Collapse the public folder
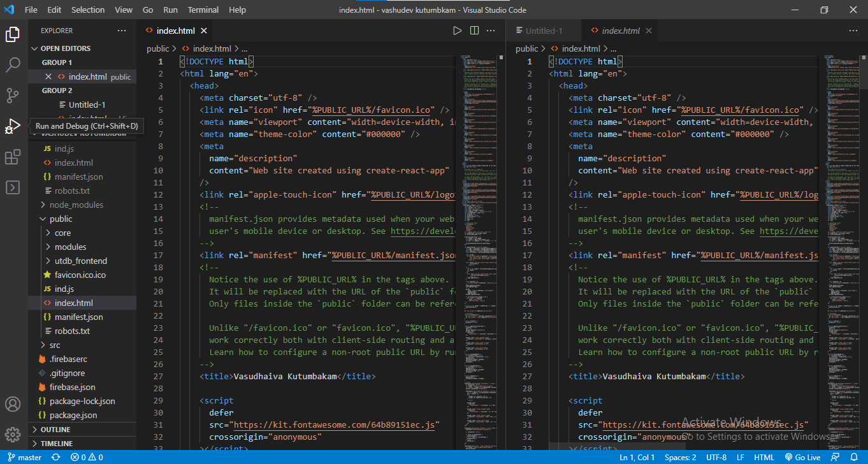The image size is (868, 464). 61,219
